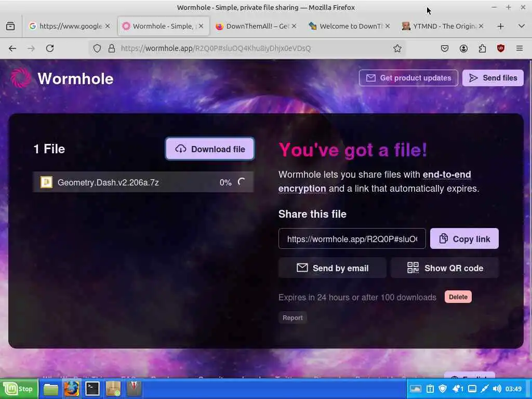
Task: Switch to the Welcome to DownThemAll tab
Action: pyautogui.click(x=350, y=26)
